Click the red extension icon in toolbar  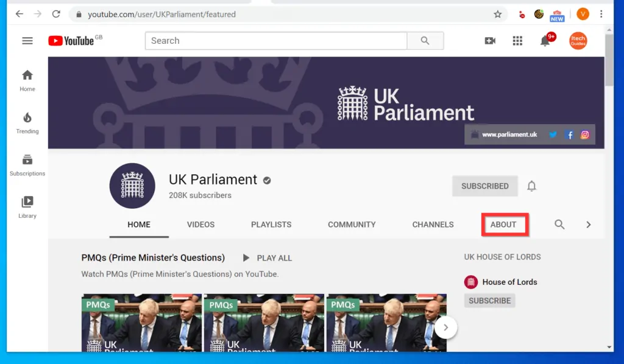(x=522, y=15)
